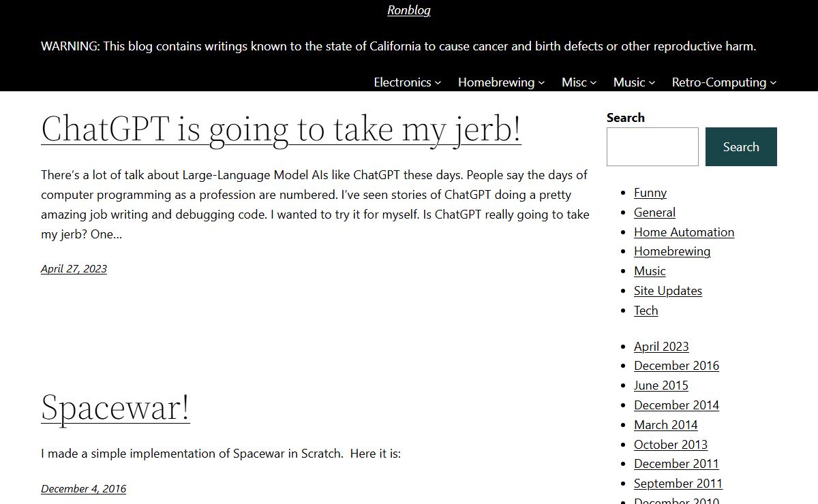
Task: Expand the Homebrewing menu chevron
Action: coord(541,82)
